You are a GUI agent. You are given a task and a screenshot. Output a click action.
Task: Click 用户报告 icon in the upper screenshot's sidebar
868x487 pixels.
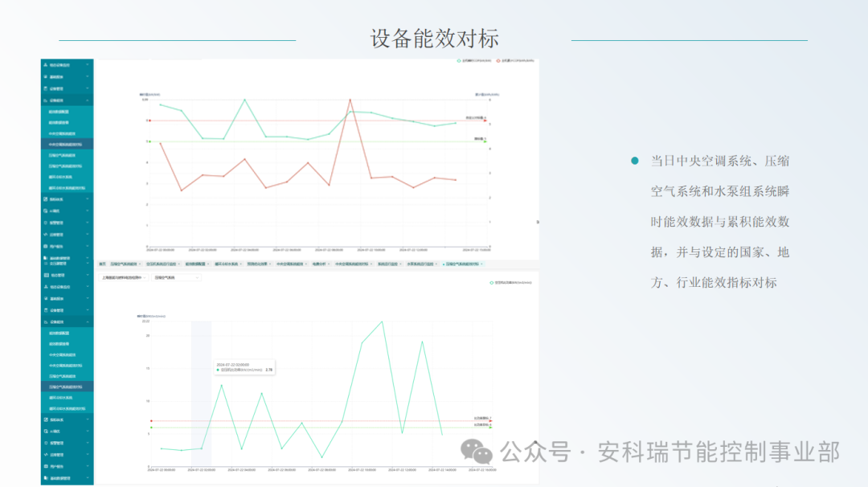(x=45, y=246)
